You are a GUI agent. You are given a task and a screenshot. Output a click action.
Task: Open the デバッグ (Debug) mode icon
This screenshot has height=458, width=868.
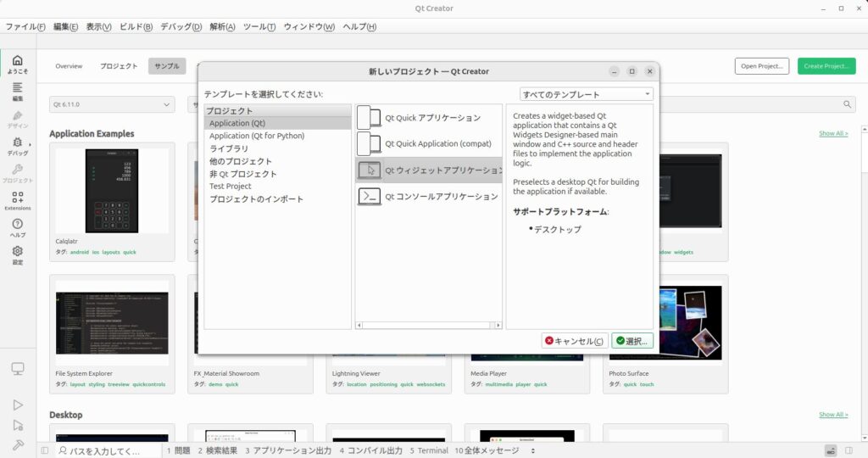tap(18, 147)
